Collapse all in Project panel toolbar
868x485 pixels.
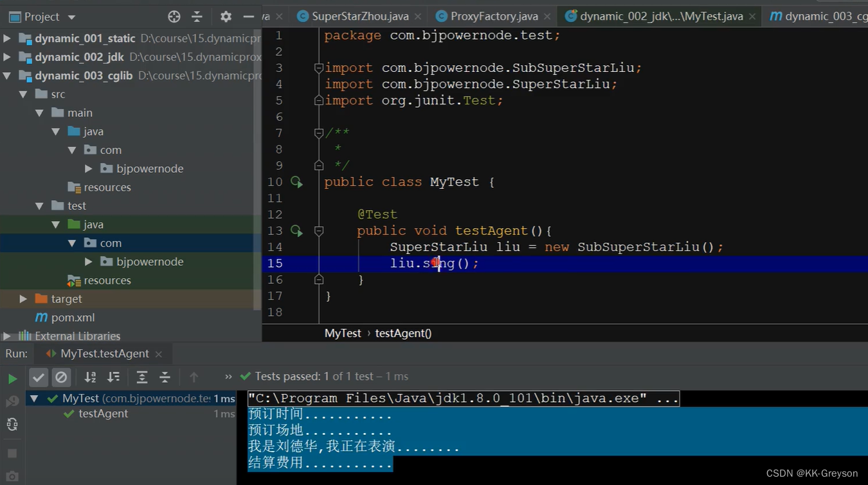197,17
